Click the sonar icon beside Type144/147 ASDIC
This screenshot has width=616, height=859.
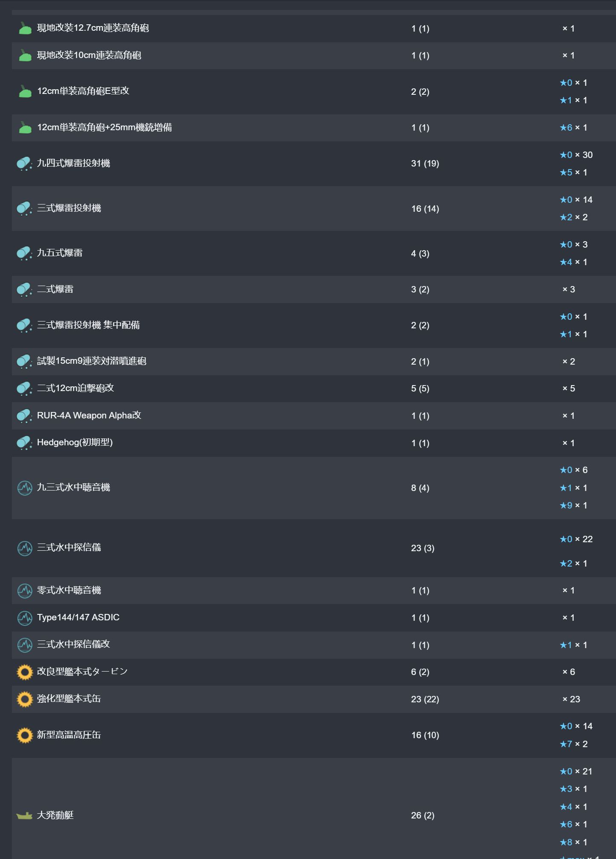point(25,618)
